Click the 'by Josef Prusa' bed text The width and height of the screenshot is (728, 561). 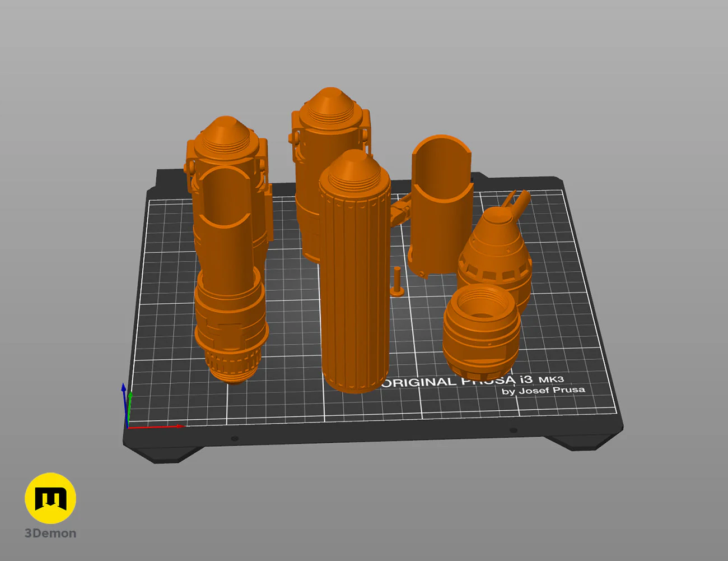click(x=543, y=390)
